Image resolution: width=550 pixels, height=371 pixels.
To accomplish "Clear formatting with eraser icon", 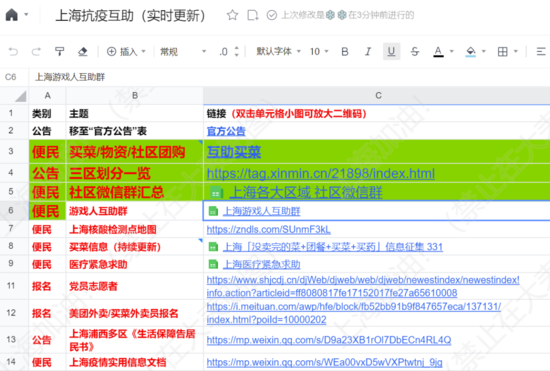I will [x=83, y=52].
